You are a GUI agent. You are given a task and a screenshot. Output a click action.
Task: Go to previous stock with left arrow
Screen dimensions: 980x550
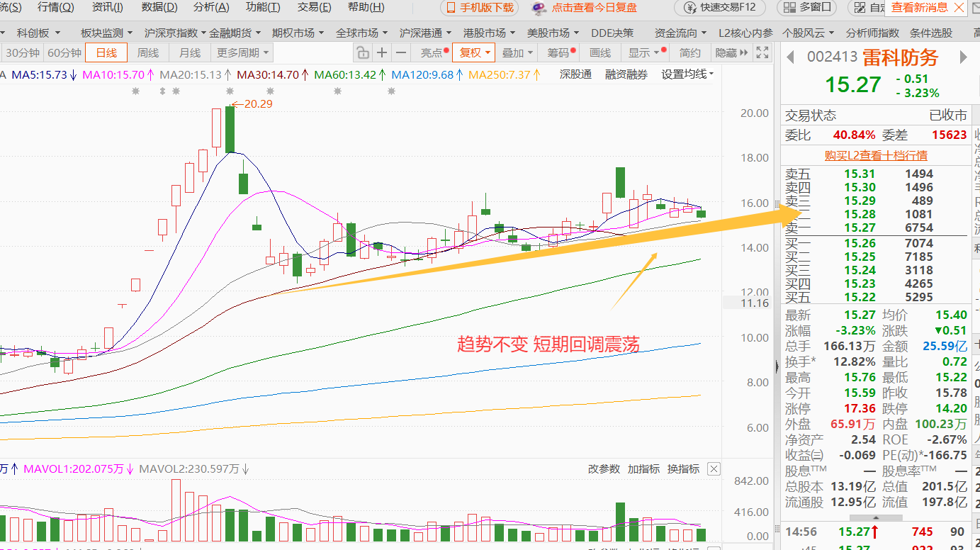pyautogui.click(x=791, y=57)
